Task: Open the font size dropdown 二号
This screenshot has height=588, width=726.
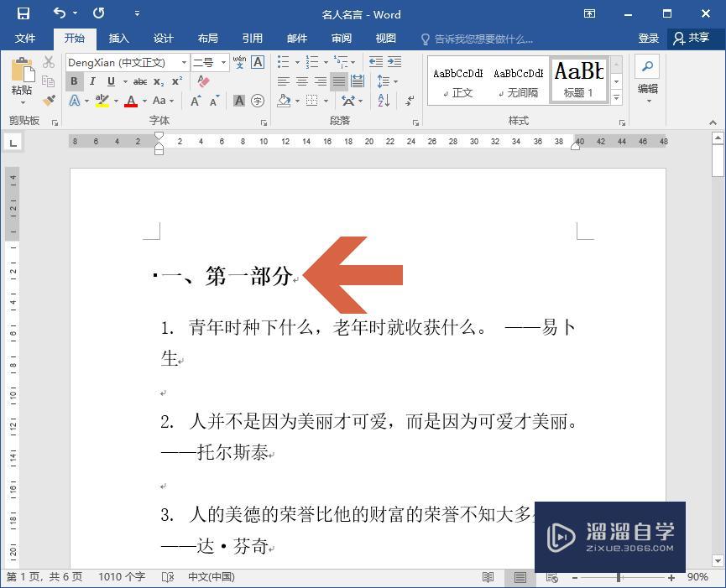Action: [223, 62]
